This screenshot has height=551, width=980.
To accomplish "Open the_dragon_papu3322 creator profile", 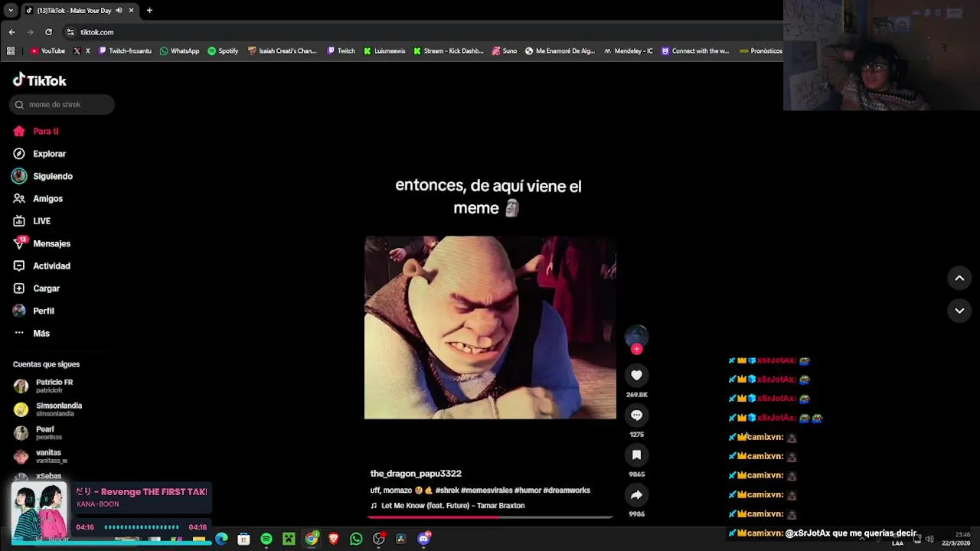I will (x=416, y=474).
